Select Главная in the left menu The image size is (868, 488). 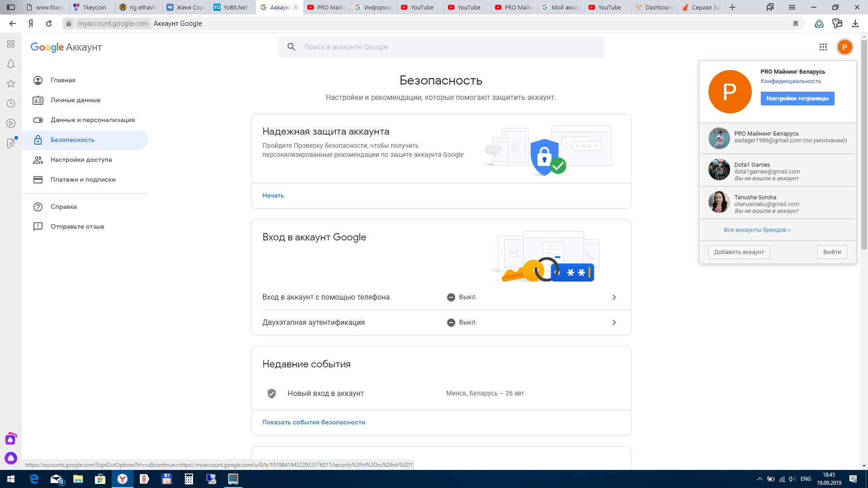coord(85,80)
